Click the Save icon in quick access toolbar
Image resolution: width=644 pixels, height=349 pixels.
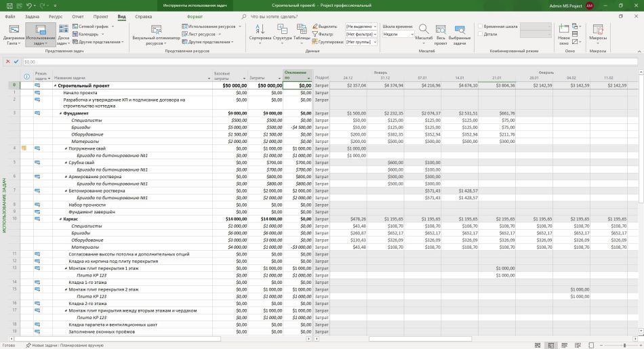tap(9, 5)
